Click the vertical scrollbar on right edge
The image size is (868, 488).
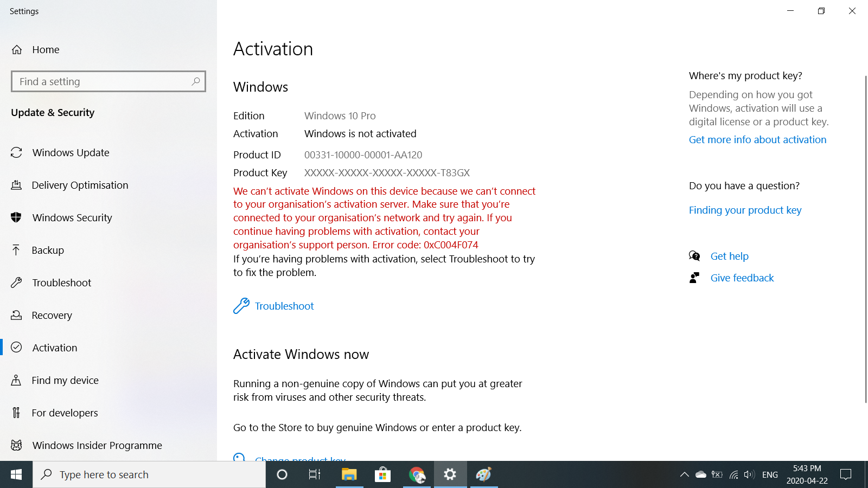865,239
